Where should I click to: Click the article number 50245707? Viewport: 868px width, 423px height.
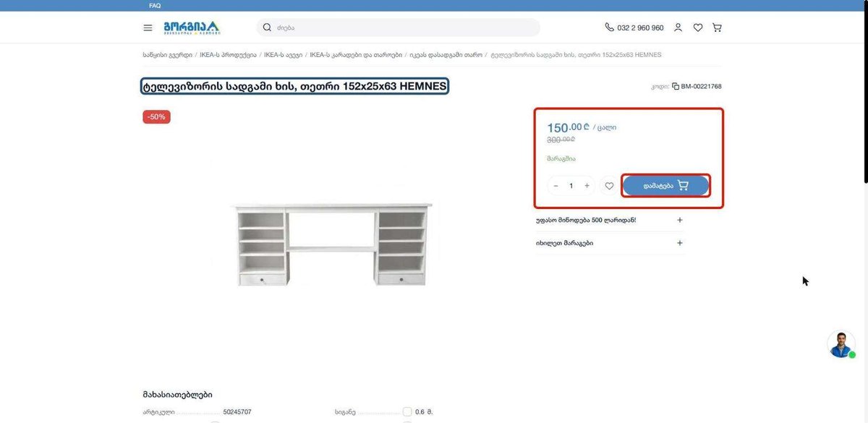point(237,412)
